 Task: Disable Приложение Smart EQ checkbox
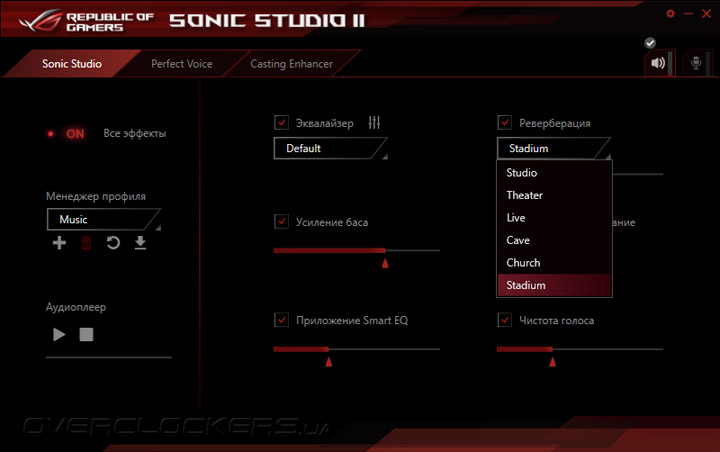281,320
